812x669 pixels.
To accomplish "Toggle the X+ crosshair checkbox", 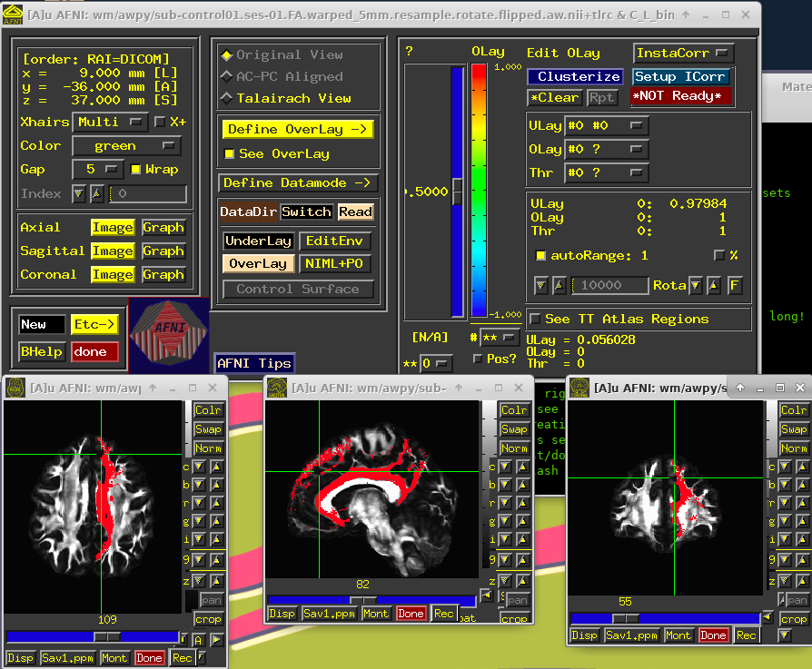I will [x=160, y=122].
